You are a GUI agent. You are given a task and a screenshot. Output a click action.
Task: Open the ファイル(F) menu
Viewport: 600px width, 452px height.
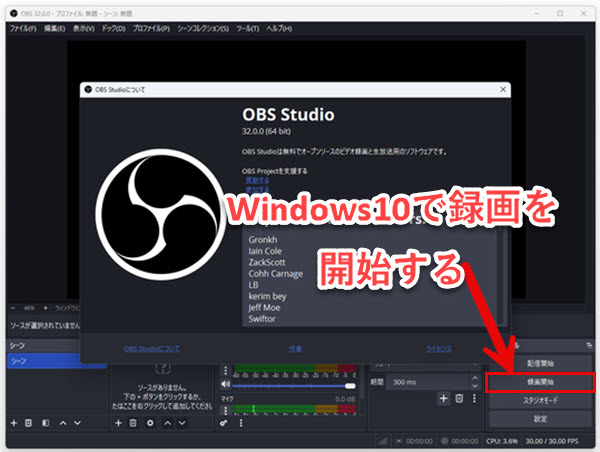(x=23, y=28)
